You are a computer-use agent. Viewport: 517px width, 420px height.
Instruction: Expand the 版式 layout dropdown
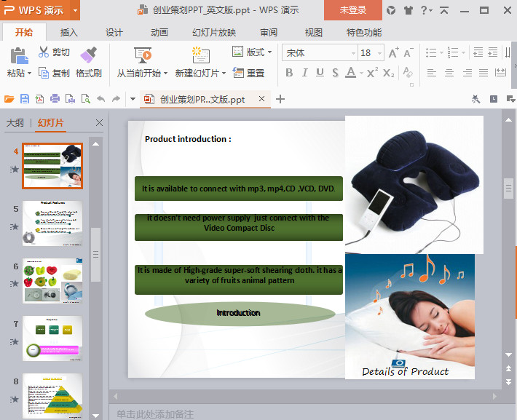[x=252, y=52]
